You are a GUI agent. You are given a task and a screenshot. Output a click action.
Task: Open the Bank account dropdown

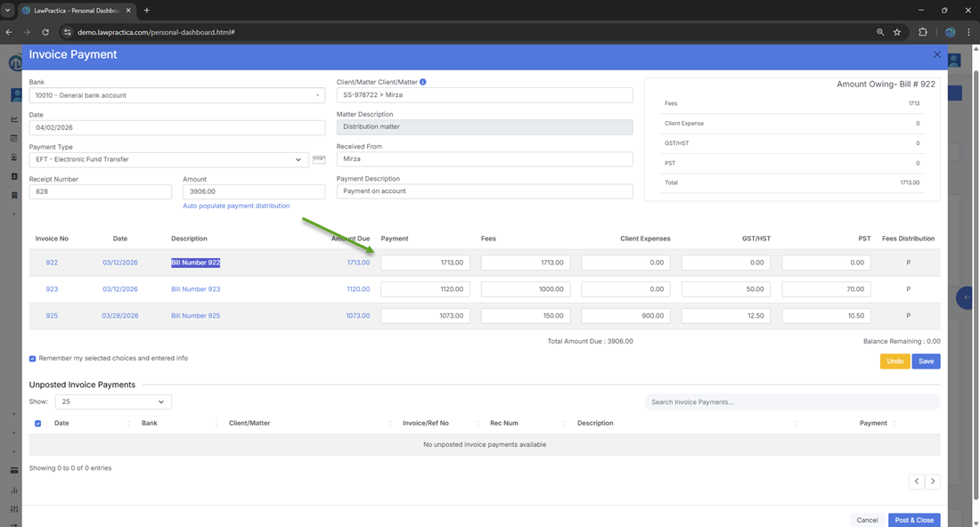pos(176,95)
